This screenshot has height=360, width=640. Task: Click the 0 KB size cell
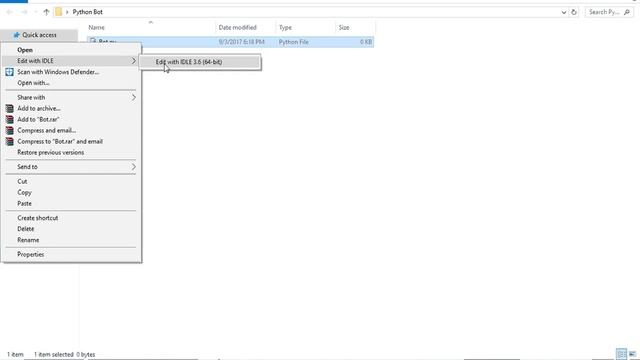click(x=365, y=42)
